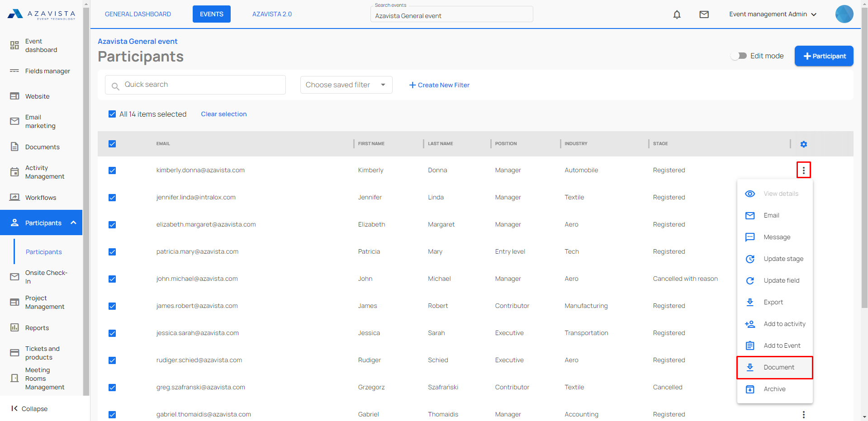The width and height of the screenshot is (868, 421).
Task: Open row actions menu for Gabriel Thomaidis
Action: (803, 414)
